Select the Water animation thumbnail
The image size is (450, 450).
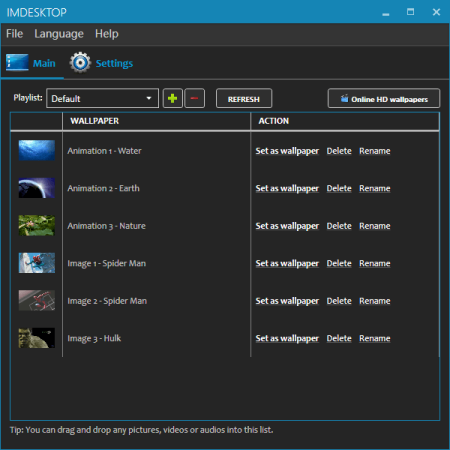37,150
